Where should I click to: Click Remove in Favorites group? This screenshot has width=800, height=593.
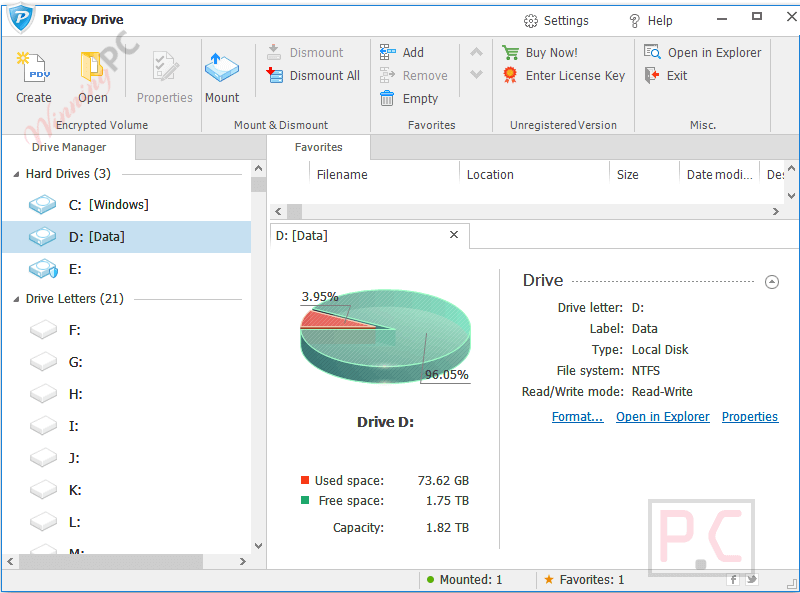click(413, 76)
